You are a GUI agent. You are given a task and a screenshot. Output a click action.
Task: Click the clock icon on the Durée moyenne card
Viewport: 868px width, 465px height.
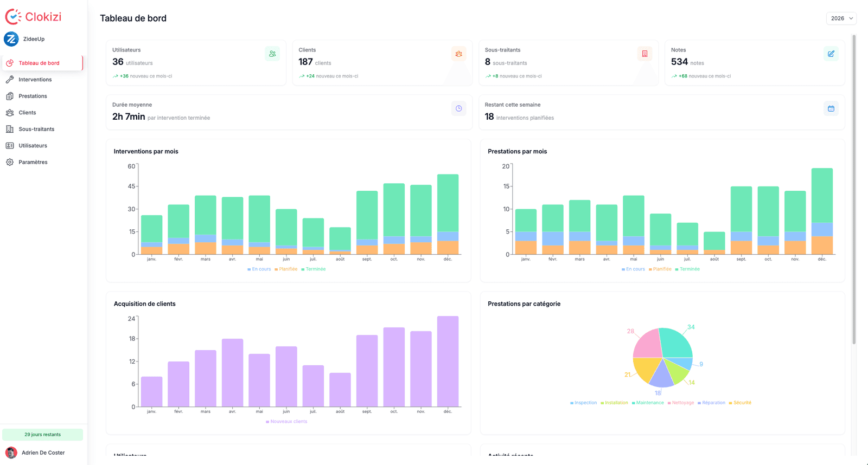458,108
